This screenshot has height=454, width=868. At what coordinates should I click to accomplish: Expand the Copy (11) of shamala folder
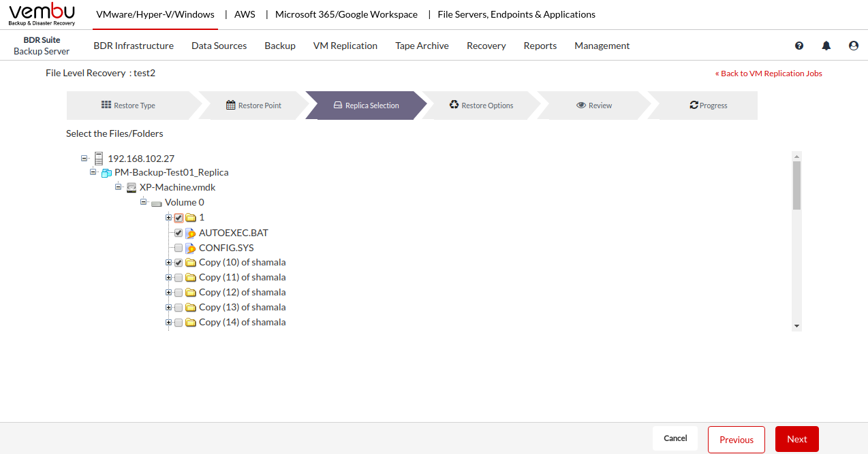pos(168,278)
